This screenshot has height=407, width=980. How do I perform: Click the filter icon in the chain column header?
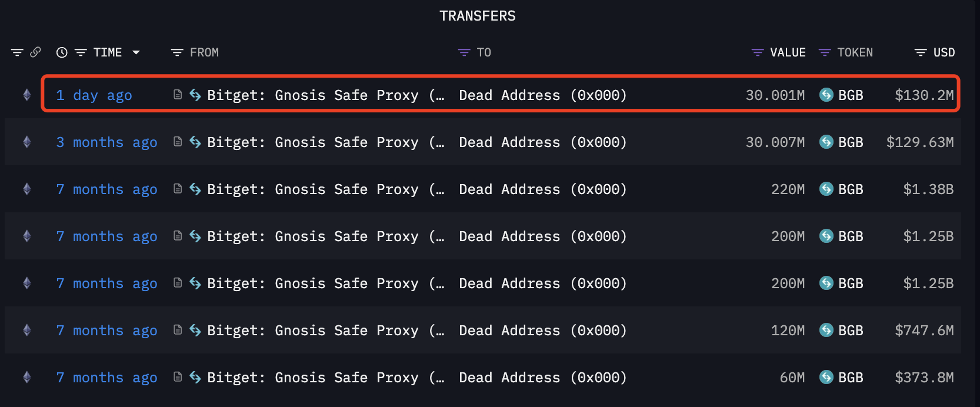click(17, 52)
